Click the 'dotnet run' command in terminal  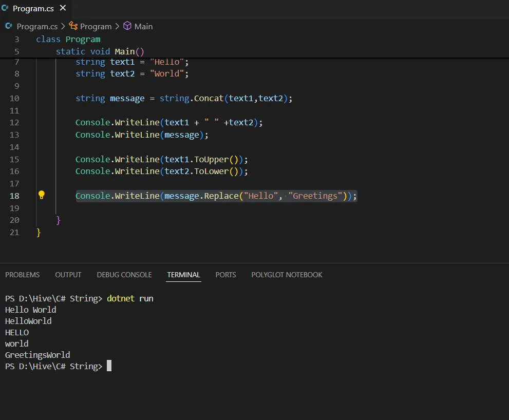point(130,299)
